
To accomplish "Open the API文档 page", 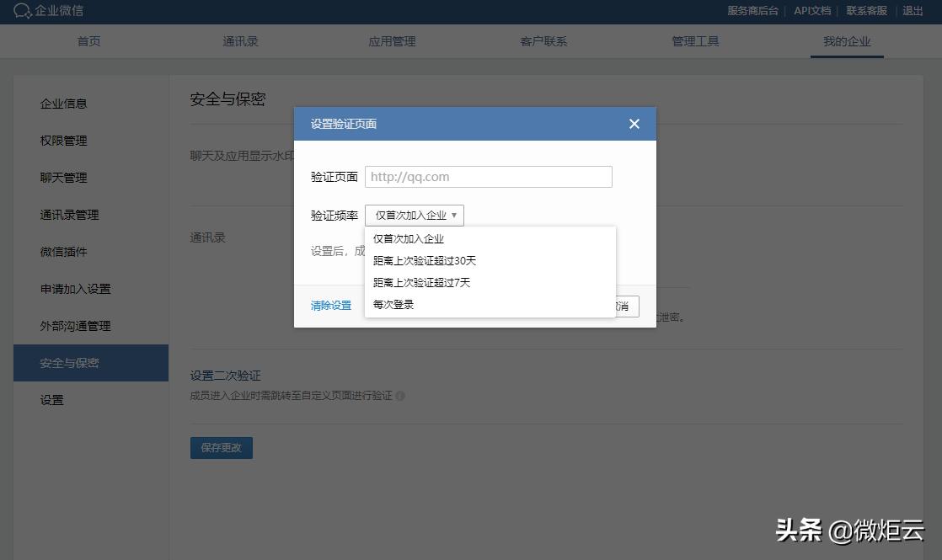I will click(x=811, y=11).
